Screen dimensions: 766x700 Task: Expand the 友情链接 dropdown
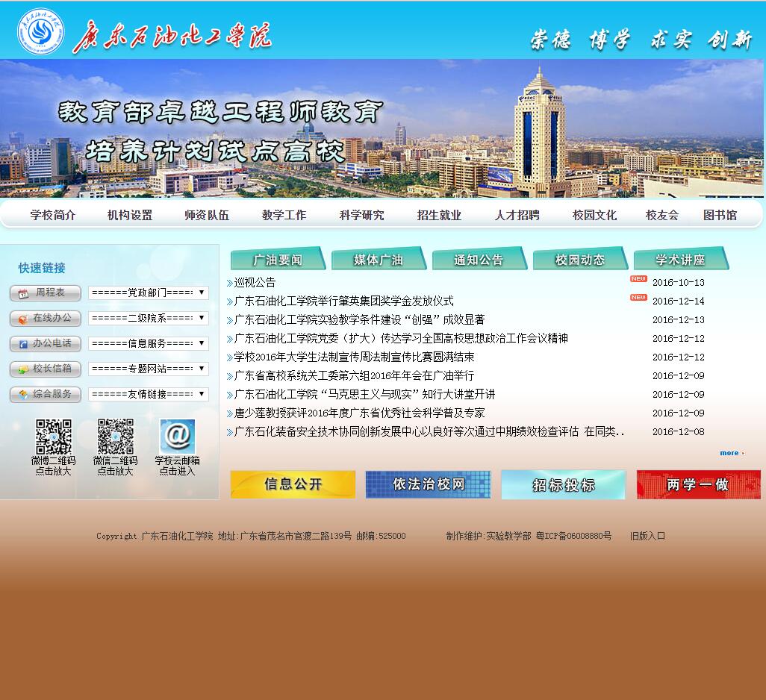(149, 394)
